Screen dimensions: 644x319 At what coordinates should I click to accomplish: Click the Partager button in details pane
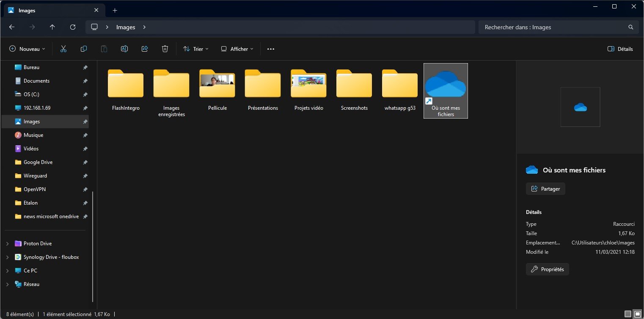point(545,189)
